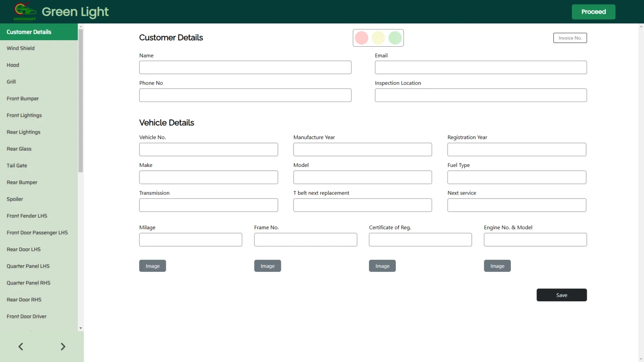Focus the Email input field
The width and height of the screenshot is (644, 362).
point(481,68)
